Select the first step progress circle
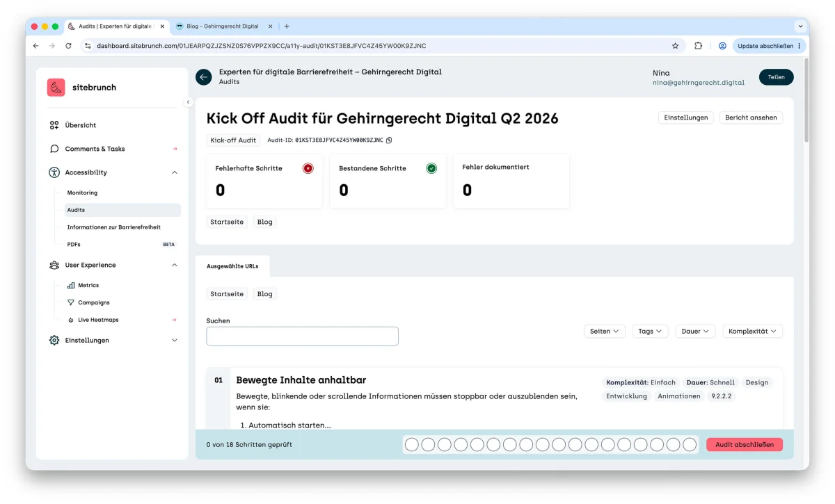 pos(411,444)
